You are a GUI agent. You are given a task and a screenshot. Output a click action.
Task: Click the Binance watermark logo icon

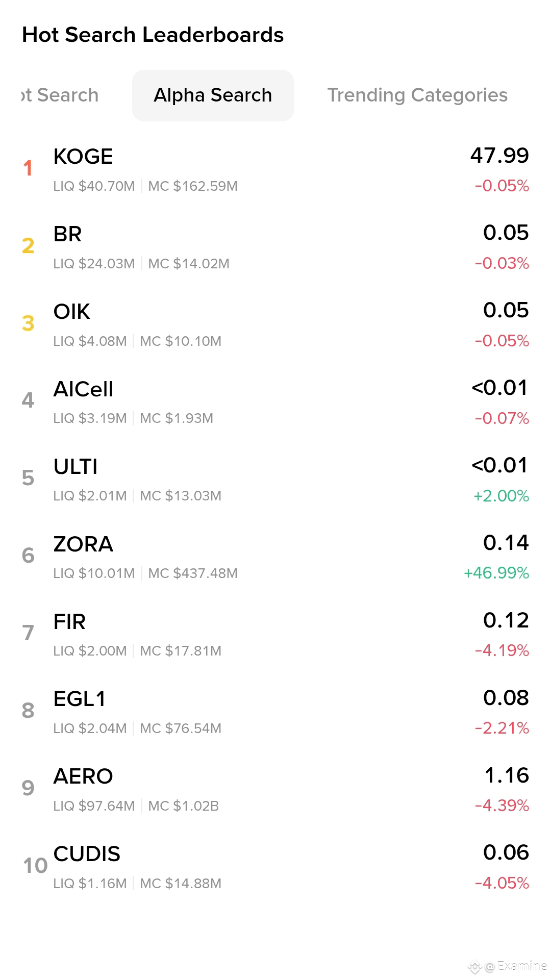[x=475, y=966]
